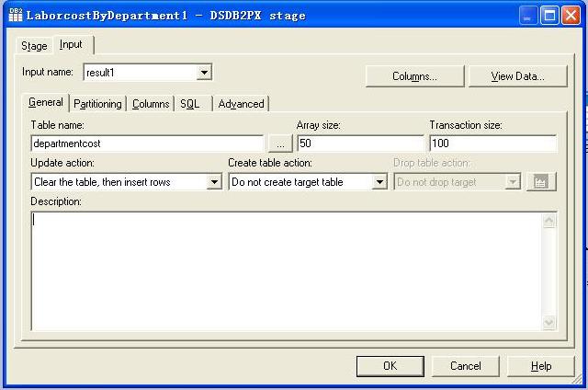Minimize the stage dialog window

(528, 16)
